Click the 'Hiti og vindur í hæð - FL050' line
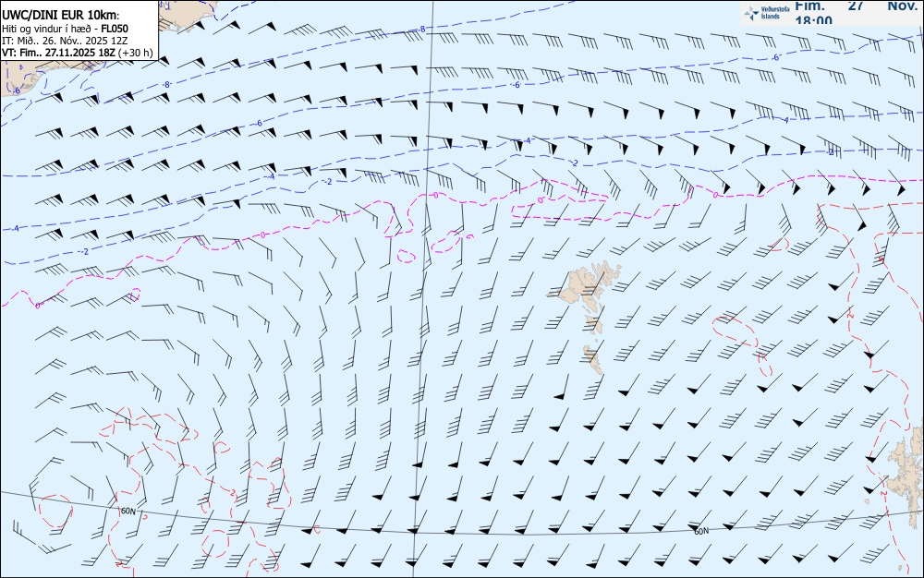This screenshot has height=578, width=924. 65,29
